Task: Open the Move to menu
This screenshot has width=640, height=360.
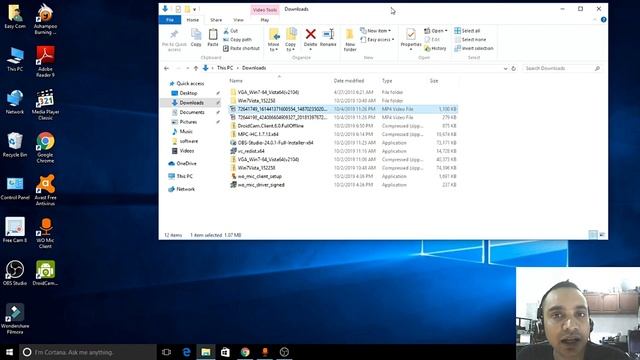Action: [x=273, y=40]
